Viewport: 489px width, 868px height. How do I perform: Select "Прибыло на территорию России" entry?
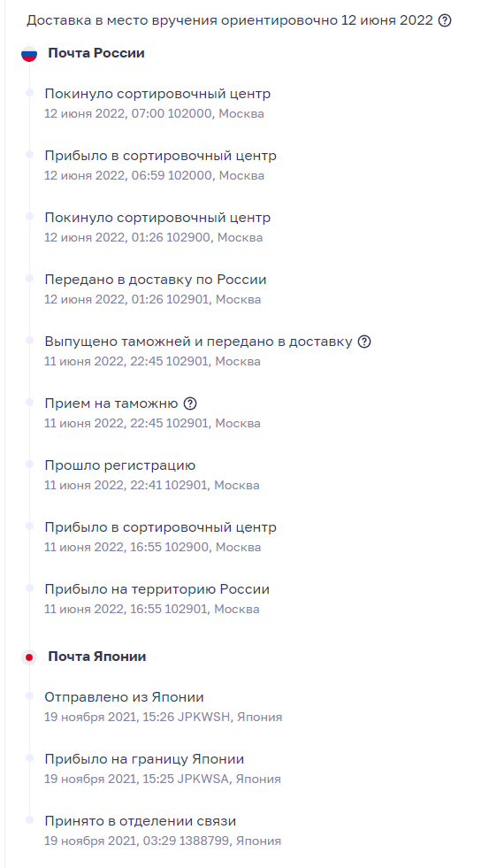pos(157,600)
